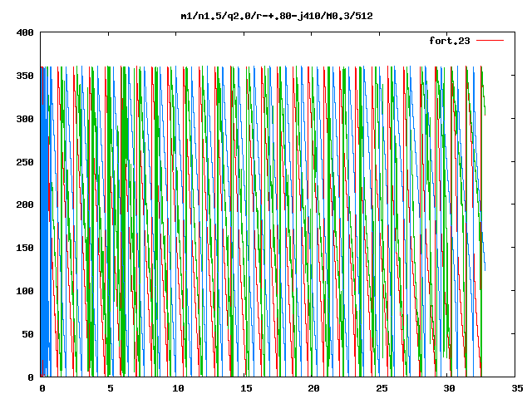Click y-axis label 150
532x399 pixels.
pyautogui.click(x=25, y=248)
